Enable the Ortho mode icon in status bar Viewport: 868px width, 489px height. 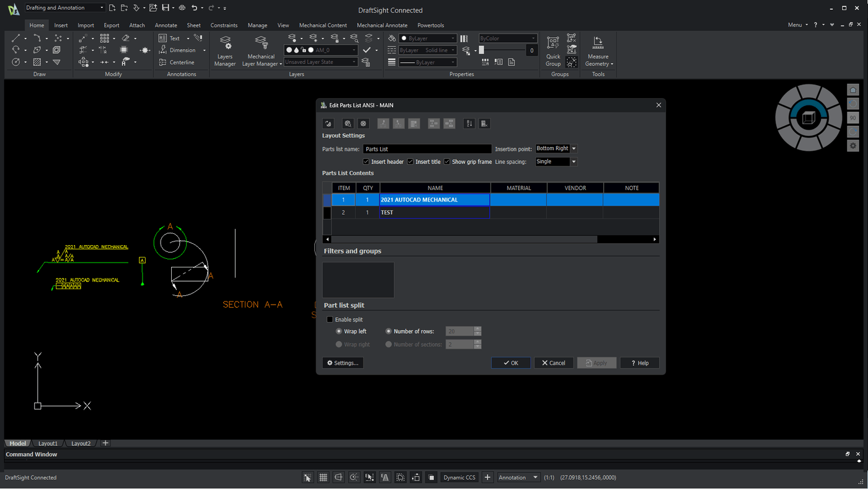tap(338, 477)
